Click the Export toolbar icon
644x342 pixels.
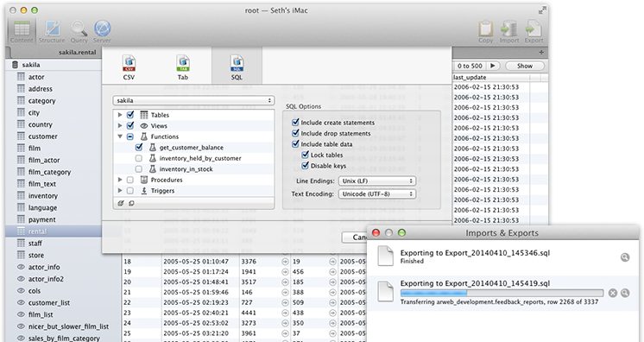click(534, 31)
